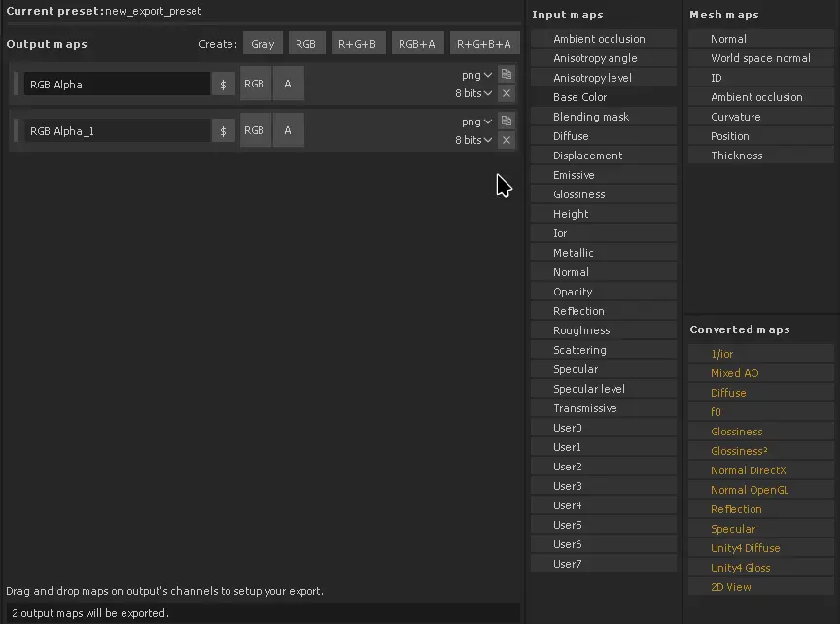
Task: Open png format dropdown for RGB Alpha_1
Action: pos(476,121)
